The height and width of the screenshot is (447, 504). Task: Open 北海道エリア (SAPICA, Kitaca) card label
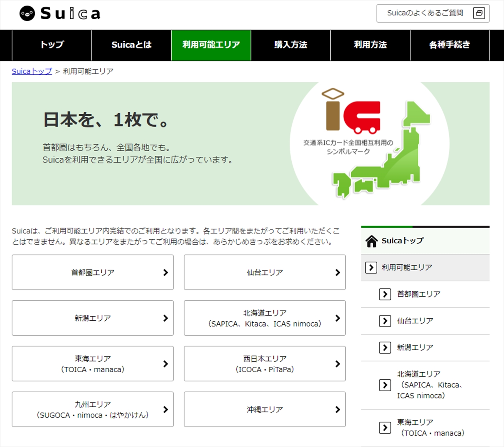[x=265, y=318]
